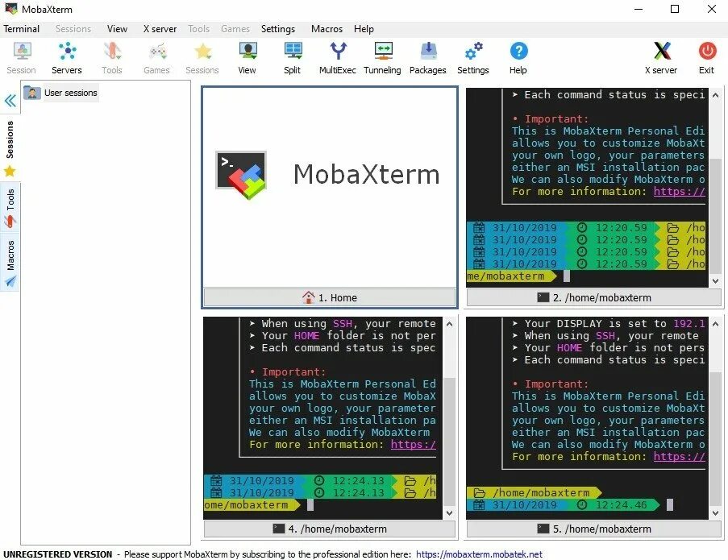Viewport: 728px width, 560px height.
Task: Select the Macros vertical sidebar tab
Action: coord(10,263)
